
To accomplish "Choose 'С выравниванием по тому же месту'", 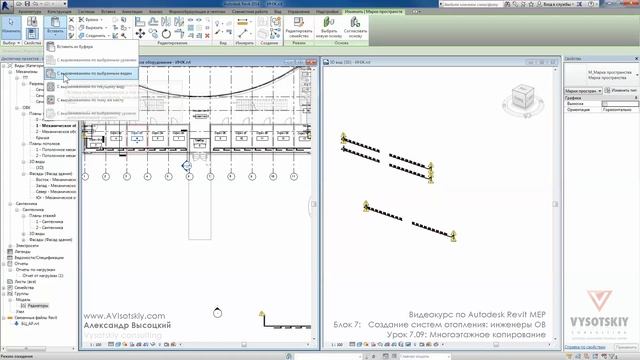I will (x=91, y=100).
